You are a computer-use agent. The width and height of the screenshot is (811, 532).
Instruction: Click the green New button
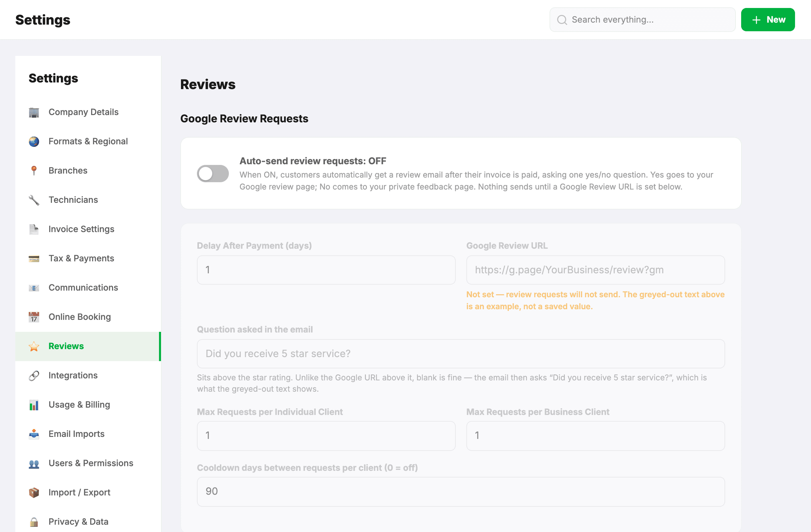pyautogui.click(x=768, y=20)
